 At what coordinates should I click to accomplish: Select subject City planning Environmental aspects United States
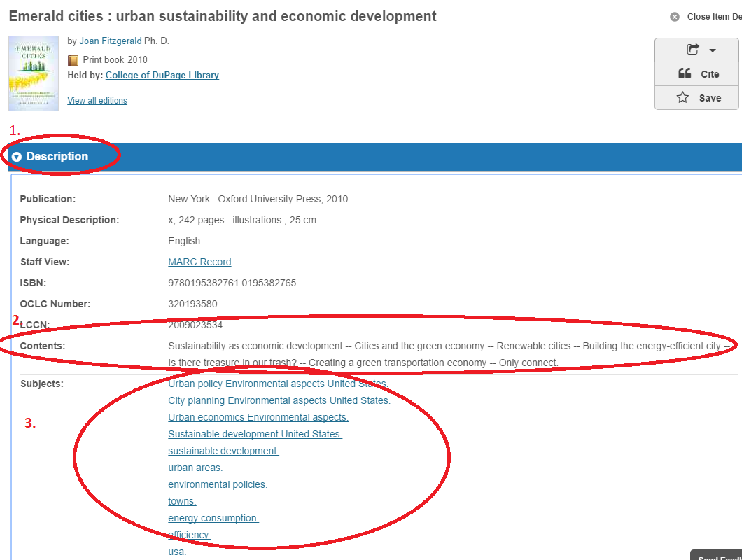tap(279, 400)
